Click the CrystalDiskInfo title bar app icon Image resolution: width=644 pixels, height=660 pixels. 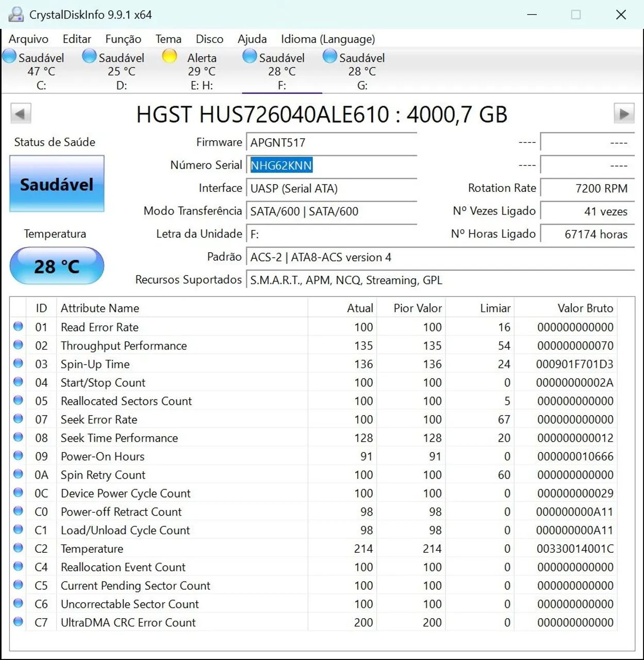point(16,14)
